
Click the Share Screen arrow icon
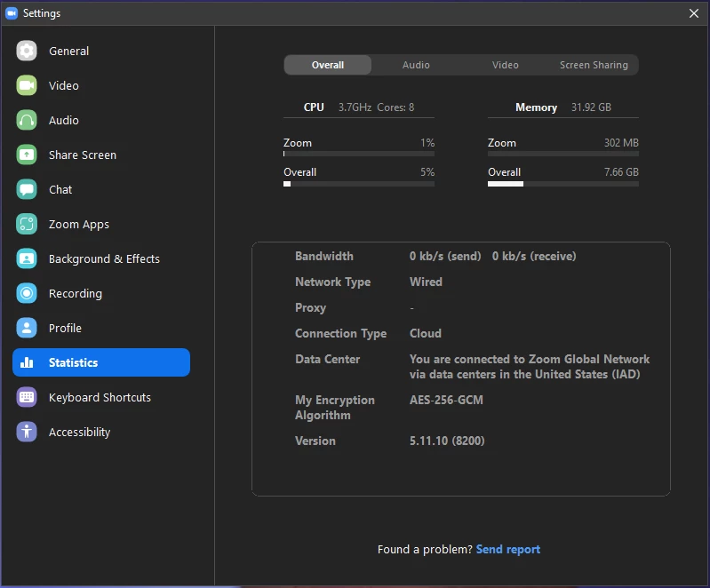coord(27,155)
